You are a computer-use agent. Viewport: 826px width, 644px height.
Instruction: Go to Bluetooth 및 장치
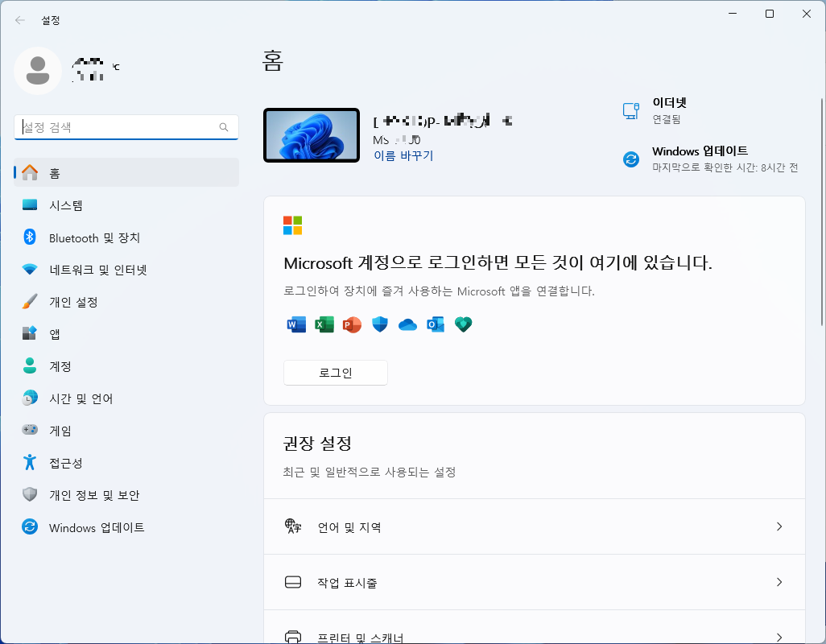[x=126, y=237]
